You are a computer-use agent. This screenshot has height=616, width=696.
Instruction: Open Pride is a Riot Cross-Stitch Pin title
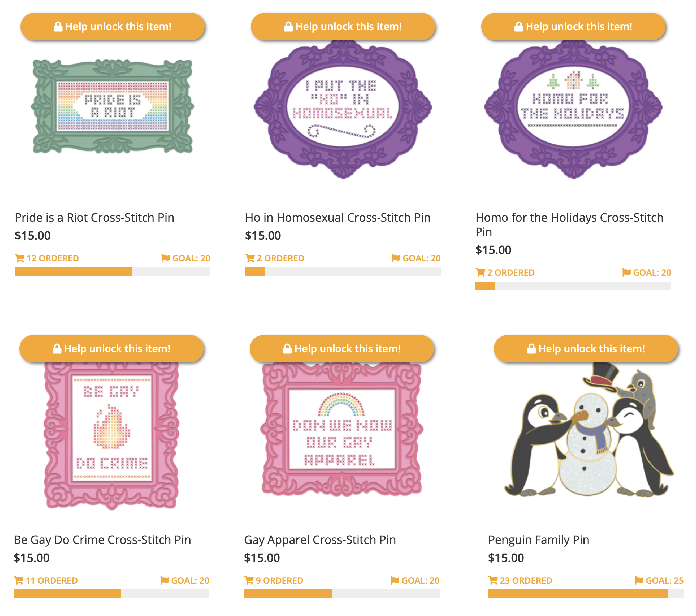(x=94, y=217)
